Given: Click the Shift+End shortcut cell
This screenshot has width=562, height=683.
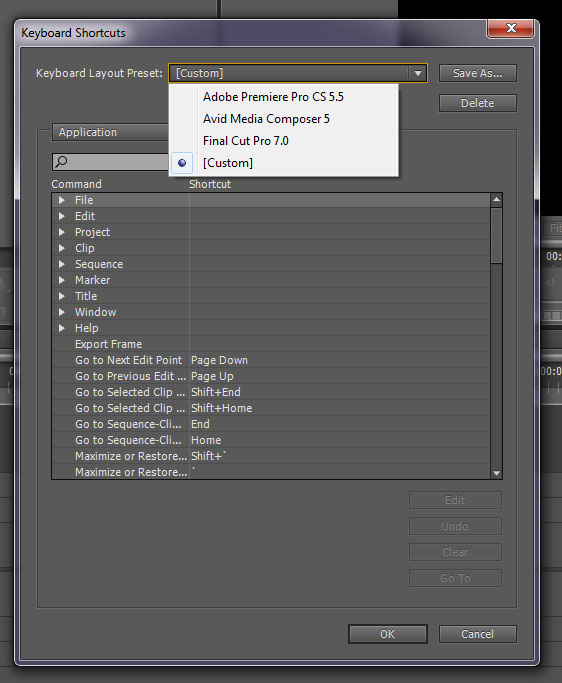Looking at the screenshot, I should point(216,392).
